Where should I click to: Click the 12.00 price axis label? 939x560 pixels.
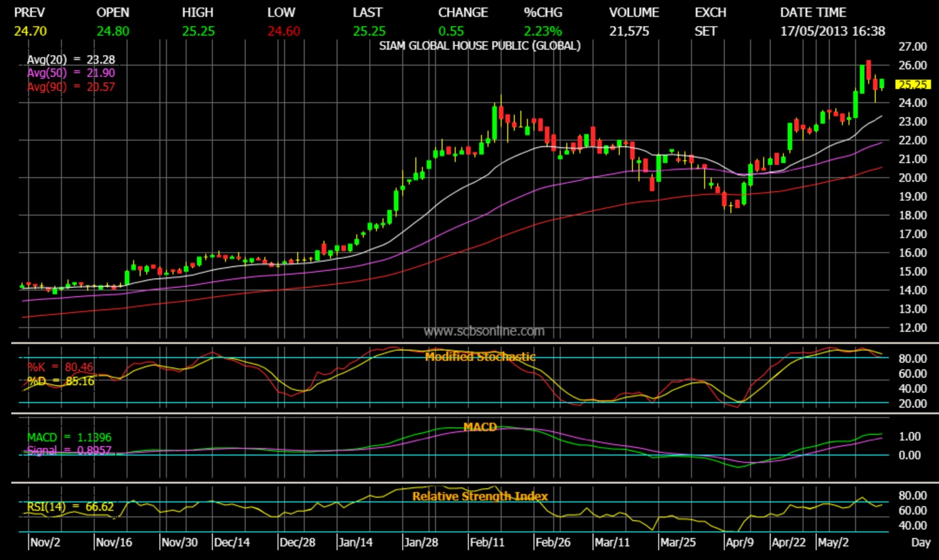point(912,328)
